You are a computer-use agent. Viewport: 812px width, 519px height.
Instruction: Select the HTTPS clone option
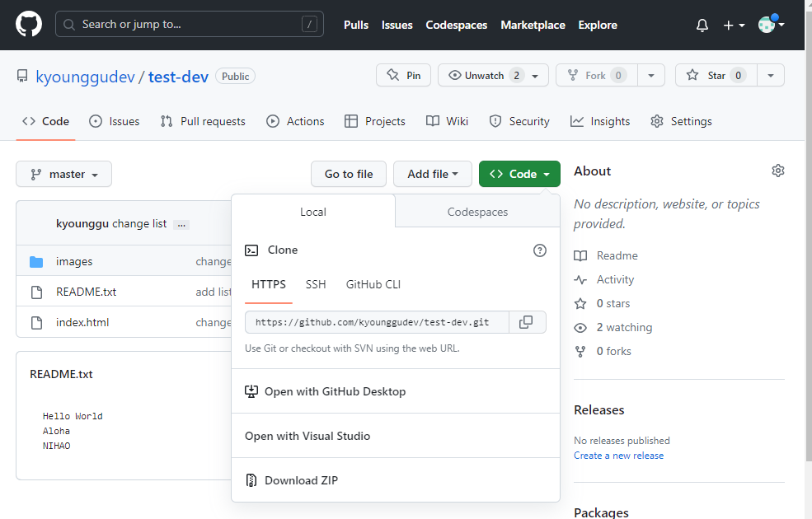tap(268, 284)
